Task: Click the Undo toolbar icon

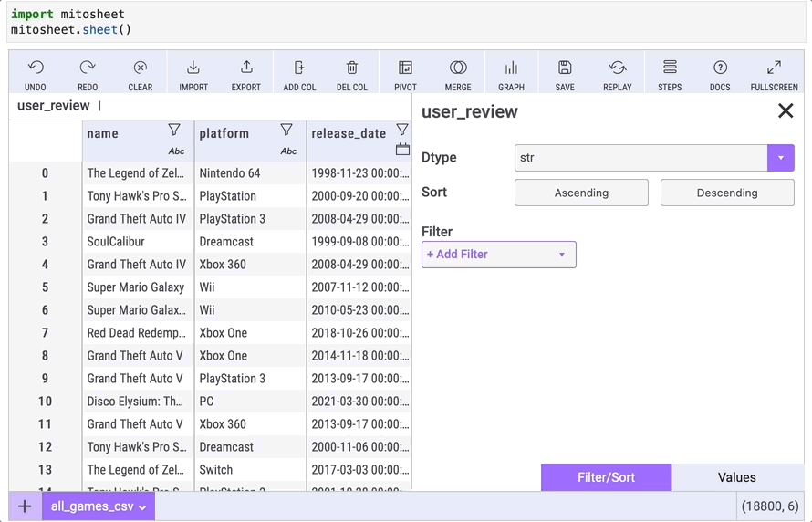Action: (x=36, y=68)
